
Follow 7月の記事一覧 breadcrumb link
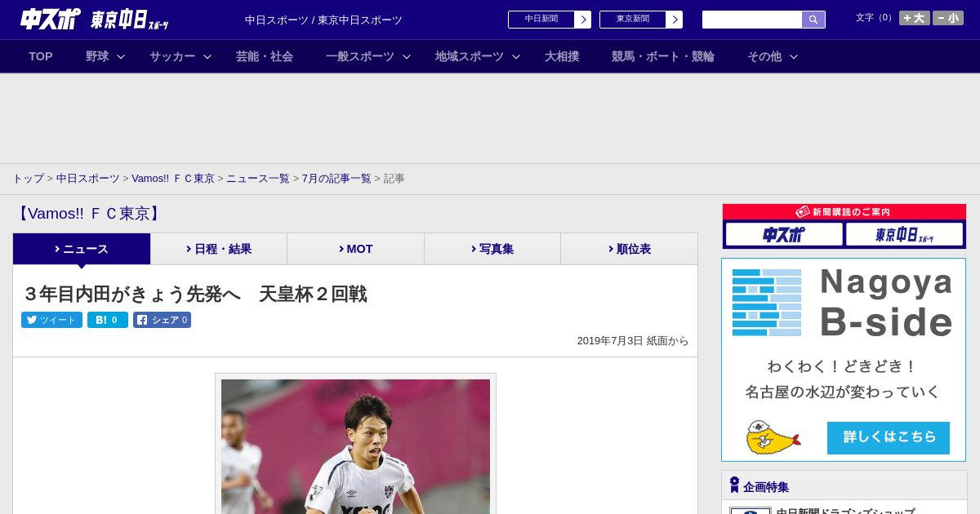click(336, 178)
